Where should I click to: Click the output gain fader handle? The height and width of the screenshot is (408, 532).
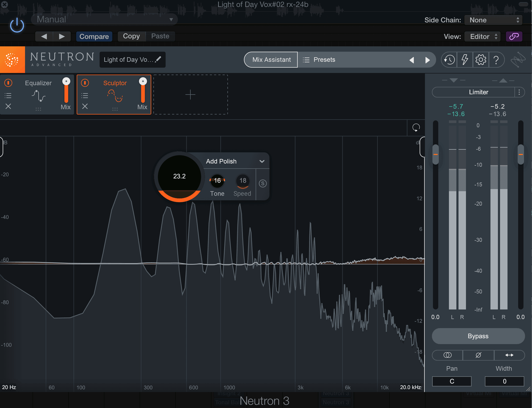521,154
